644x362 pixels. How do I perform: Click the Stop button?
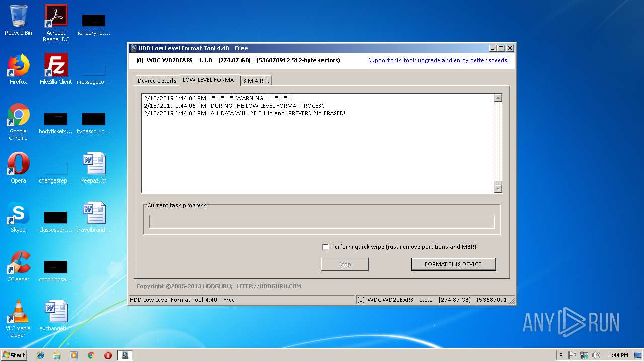(x=345, y=264)
